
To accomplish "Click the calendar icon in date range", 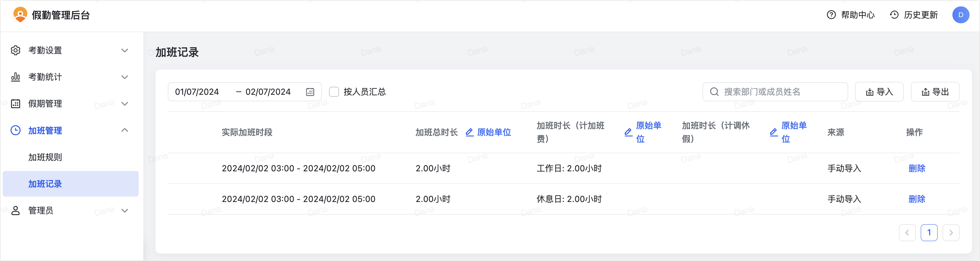I will tap(310, 92).
